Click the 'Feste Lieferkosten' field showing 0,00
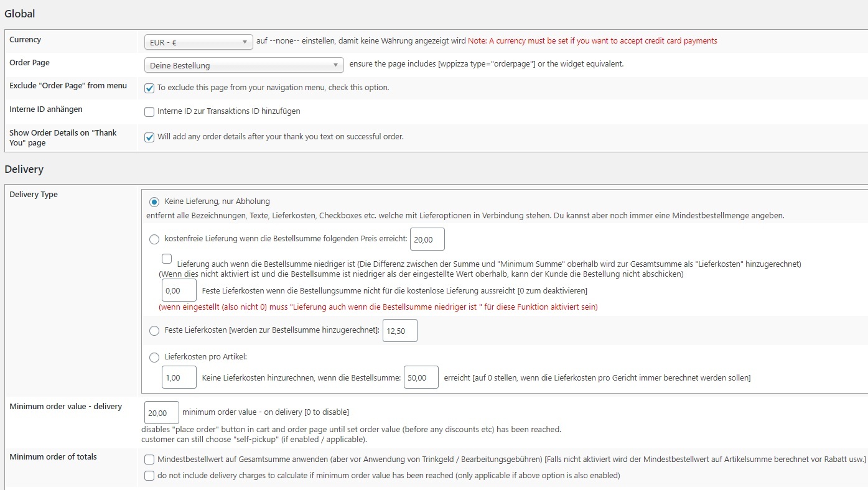This screenshot has height=490, width=868. click(179, 290)
